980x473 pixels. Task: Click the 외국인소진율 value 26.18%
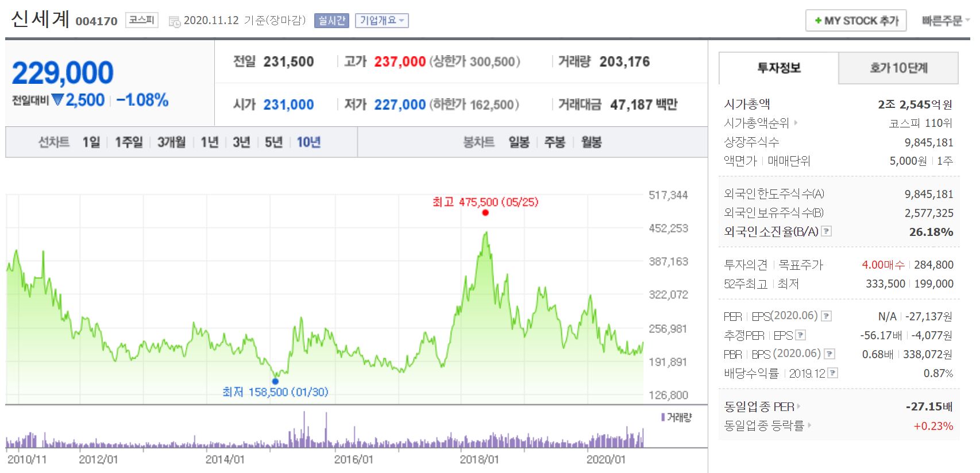tap(931, 232)
